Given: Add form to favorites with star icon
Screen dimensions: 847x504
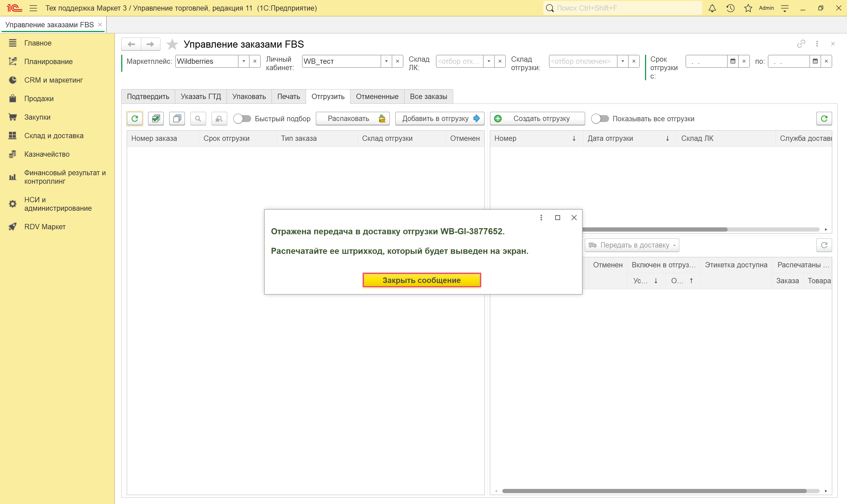Looking at the screenshot, I should [172, 44].
